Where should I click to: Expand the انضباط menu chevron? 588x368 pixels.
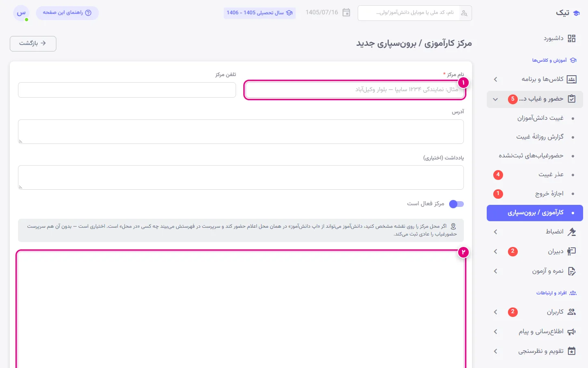[495, 232]
